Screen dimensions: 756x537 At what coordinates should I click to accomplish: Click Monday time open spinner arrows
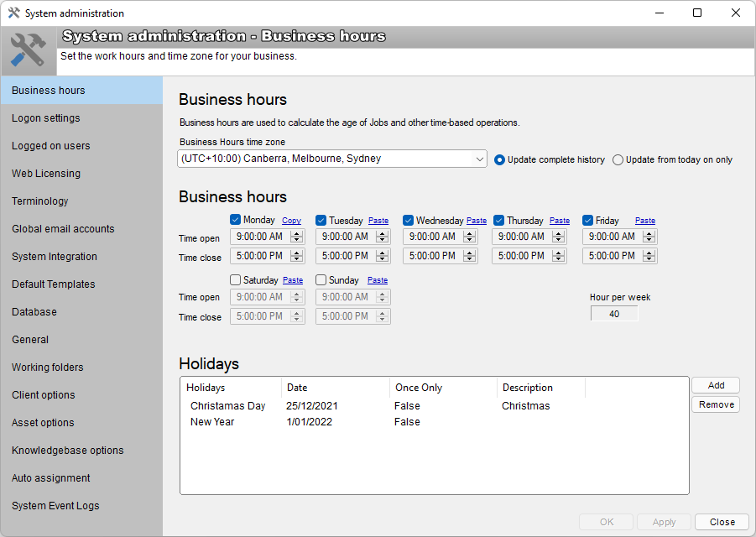pos(297,237)
